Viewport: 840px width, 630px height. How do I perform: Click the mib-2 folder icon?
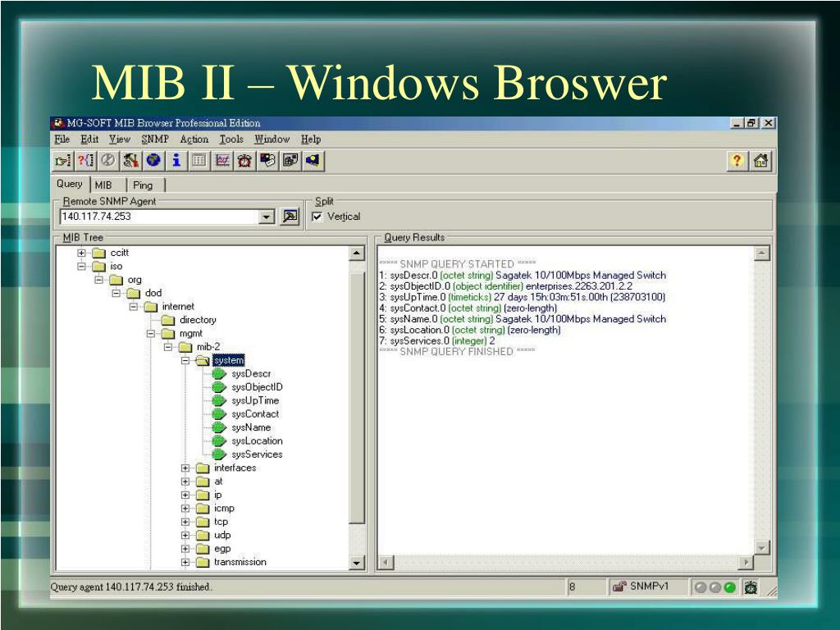point(185,347)
